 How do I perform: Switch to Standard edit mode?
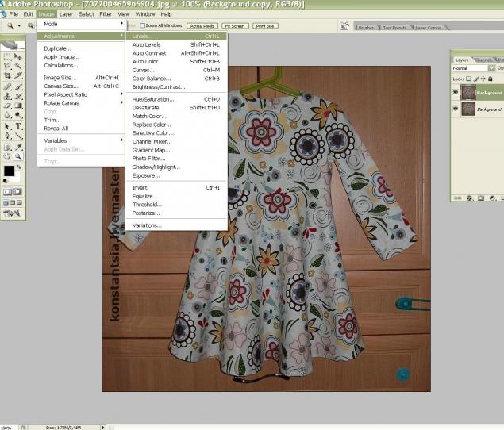7,192
